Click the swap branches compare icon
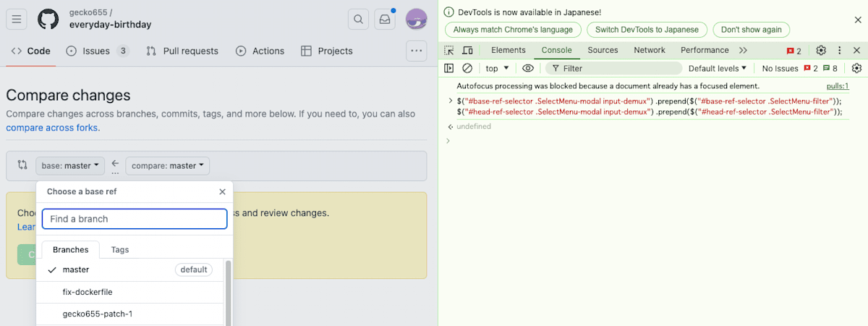 (x=22, y=165)
